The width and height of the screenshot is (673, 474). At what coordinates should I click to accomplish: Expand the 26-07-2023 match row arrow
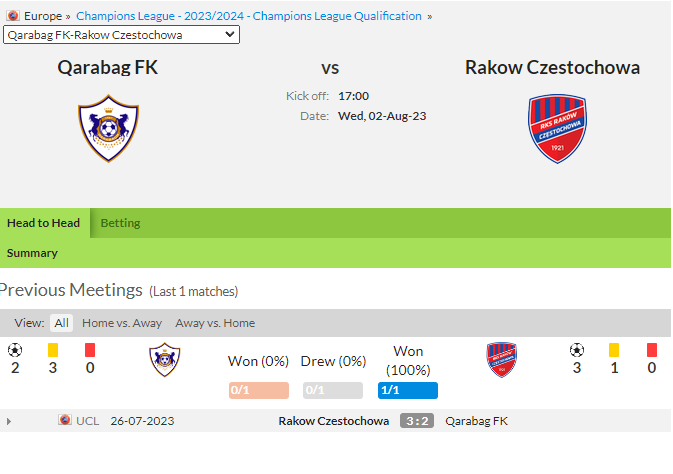[9, 421]
